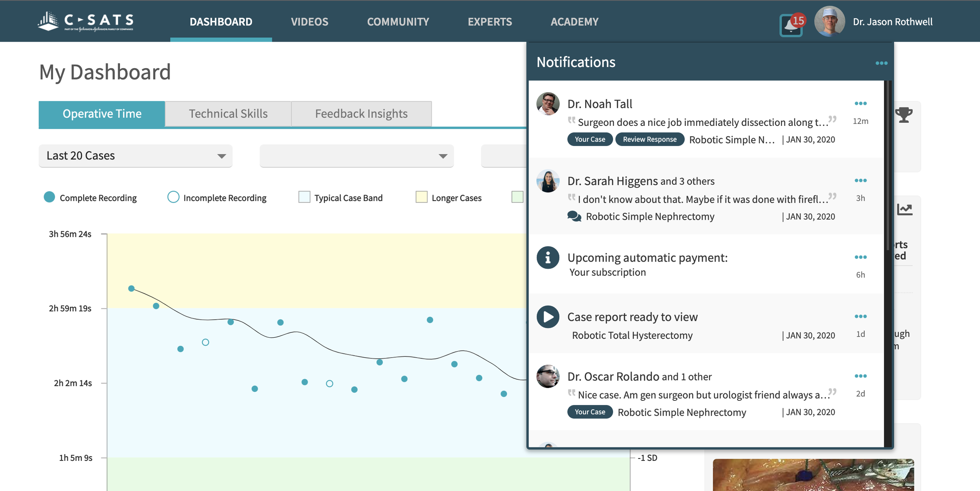Viewport: 980px width, 491px height.
Task: Go to the Community menu
Action: 398,22
